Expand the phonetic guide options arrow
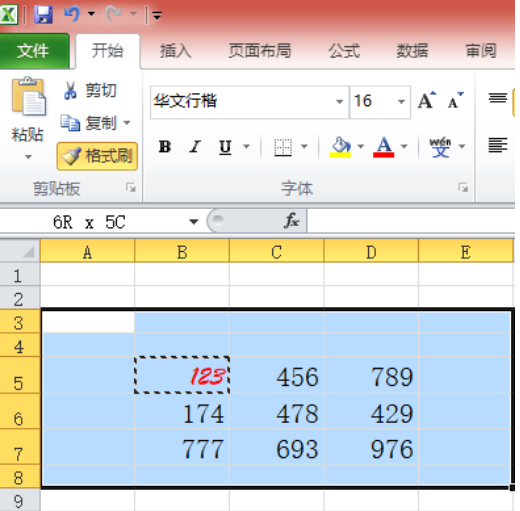This screenshot has height=511, width=520. tap(462, 146)
